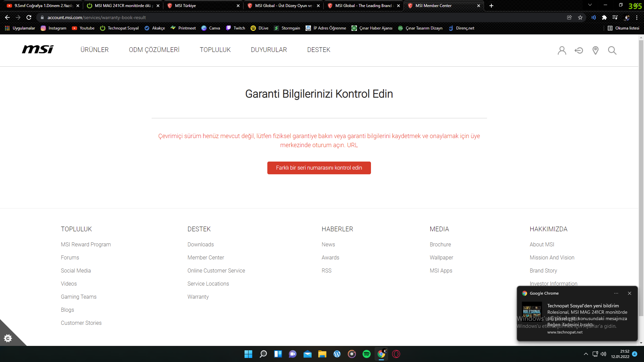The image size is (644, 362).
Task: Open DESTEK navigation menu
Action: 319,50
